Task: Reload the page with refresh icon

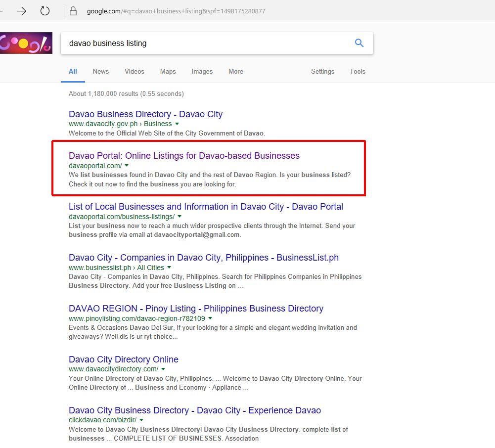Action: 45,11
